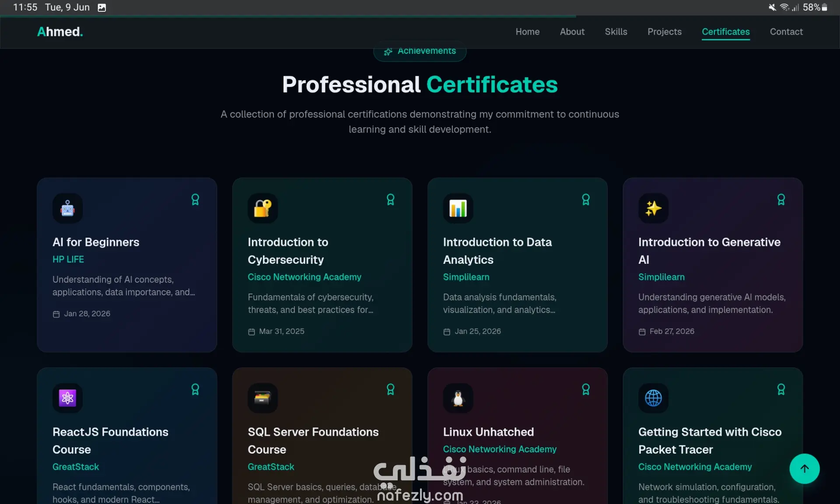The image size is (840, 504).
Task: Click the date Jan 25, 2026
Action: tap(478, 331)
